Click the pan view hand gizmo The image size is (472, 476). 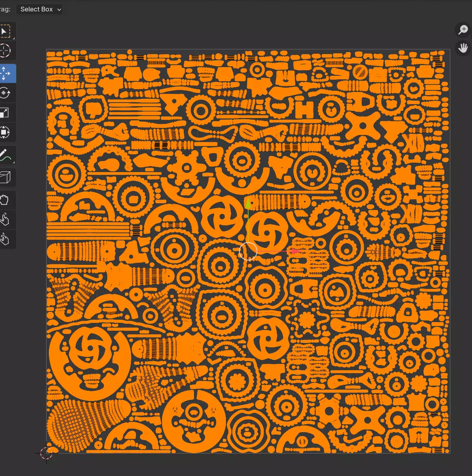(463, 49)
